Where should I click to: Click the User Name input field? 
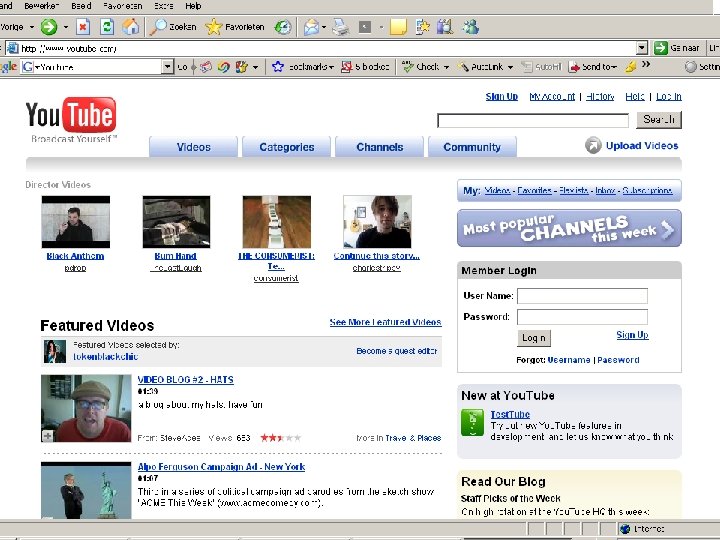(582, 296)
